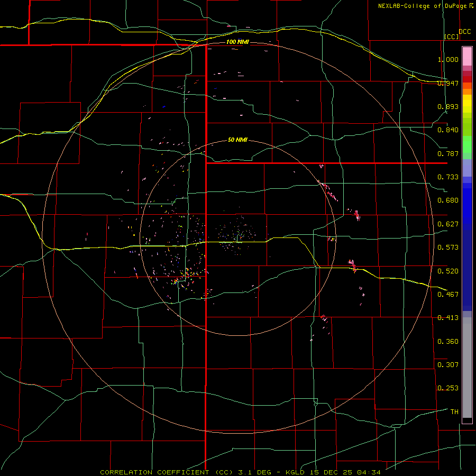
Task: Select the 0.947 scale value
Action: [448, 83]
